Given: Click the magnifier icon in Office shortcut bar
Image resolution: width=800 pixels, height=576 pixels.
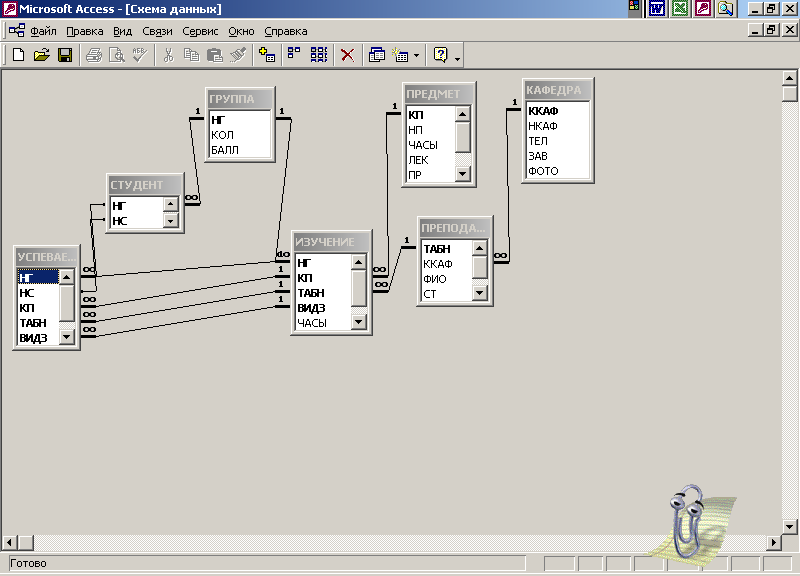Looking at the screenshot, I should pos(726,9).
